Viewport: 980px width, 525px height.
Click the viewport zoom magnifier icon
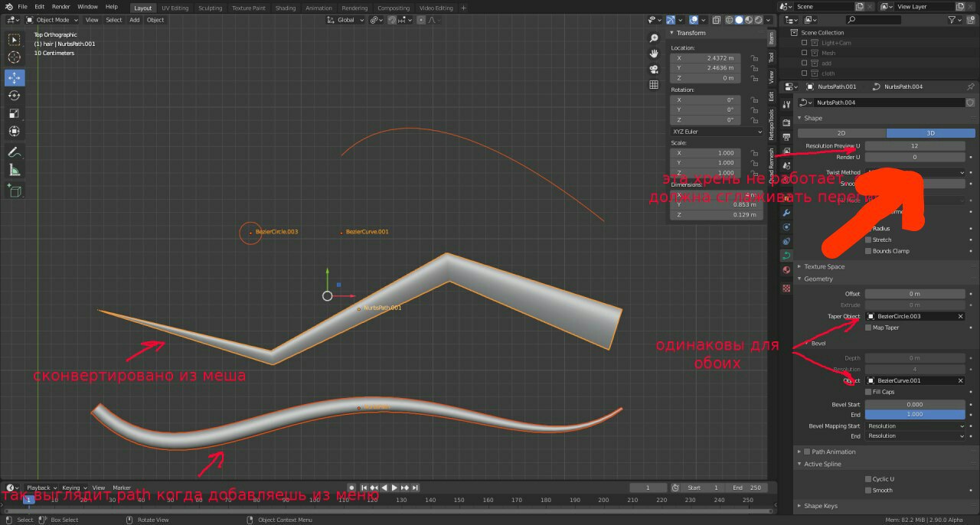[x=654, y=38]
